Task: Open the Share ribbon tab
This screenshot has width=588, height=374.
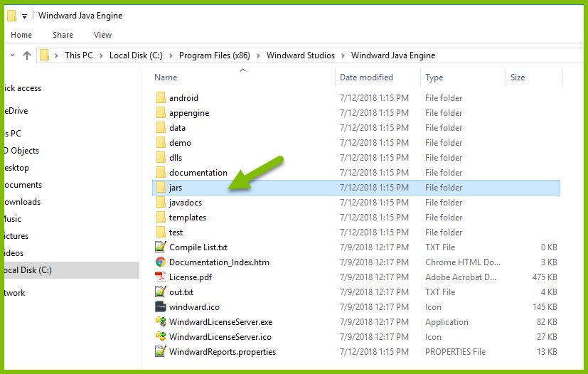Action: pyautogui.click(x=63, y=35)
